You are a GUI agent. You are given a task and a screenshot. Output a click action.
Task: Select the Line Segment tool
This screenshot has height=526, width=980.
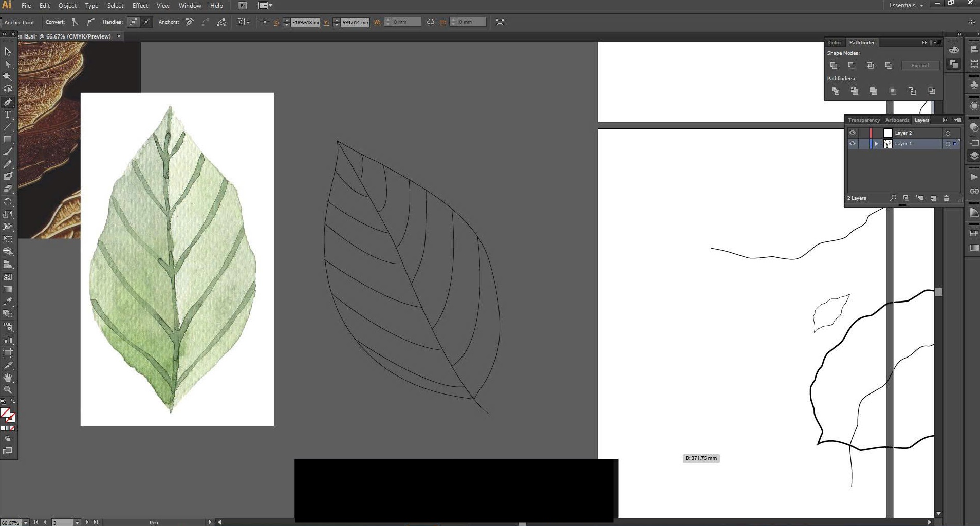[x=8, y=127]
